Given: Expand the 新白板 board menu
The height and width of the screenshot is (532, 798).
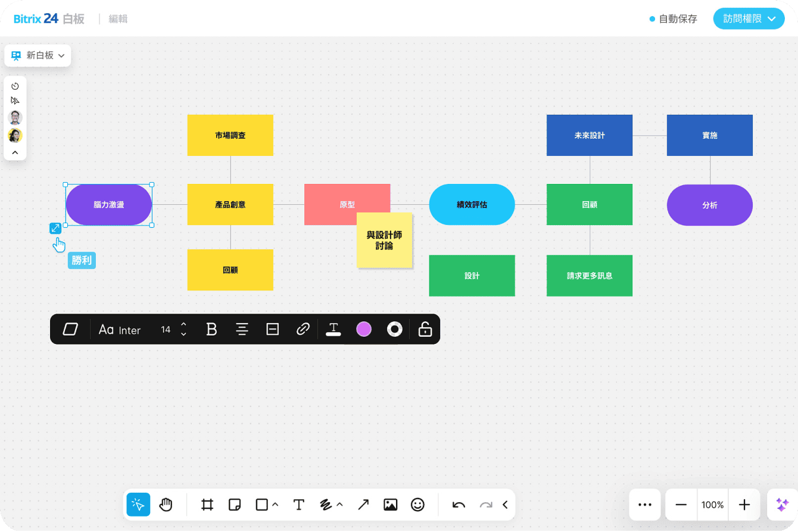Looking at the screenshot, I should [38, 55].
